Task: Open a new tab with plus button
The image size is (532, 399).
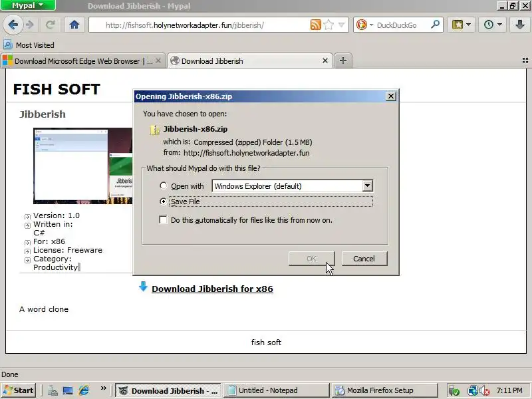Action: [343, 61]
